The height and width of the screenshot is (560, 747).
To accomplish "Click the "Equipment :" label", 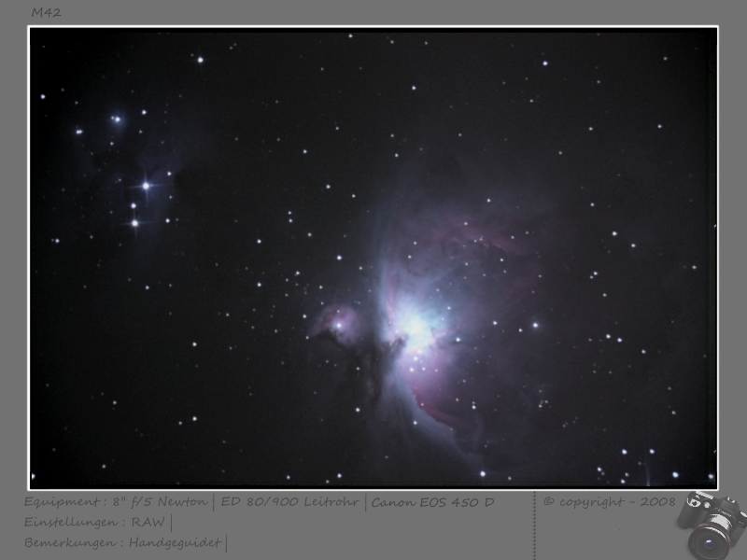I will point(65,502).
